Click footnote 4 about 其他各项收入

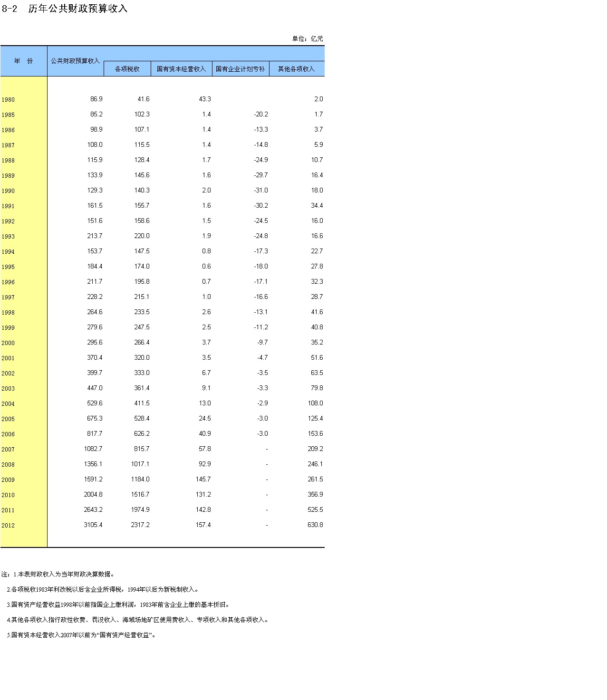click(x=138, y=620)
